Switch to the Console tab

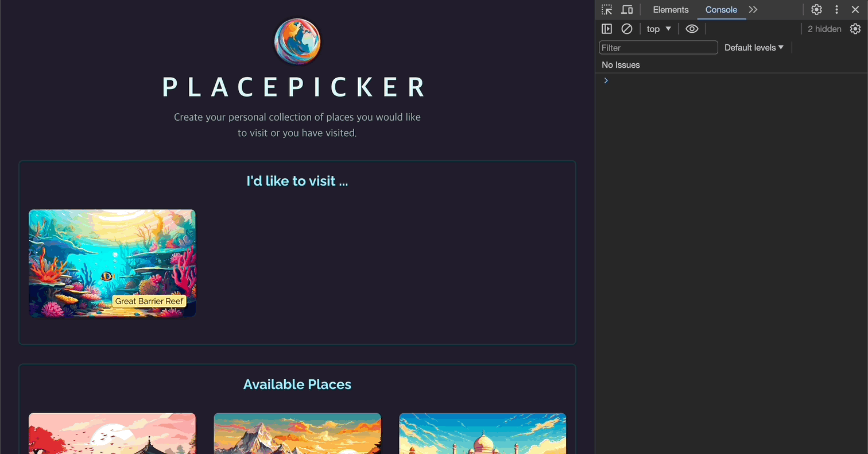pyautogui.click(x=721, y=10)
